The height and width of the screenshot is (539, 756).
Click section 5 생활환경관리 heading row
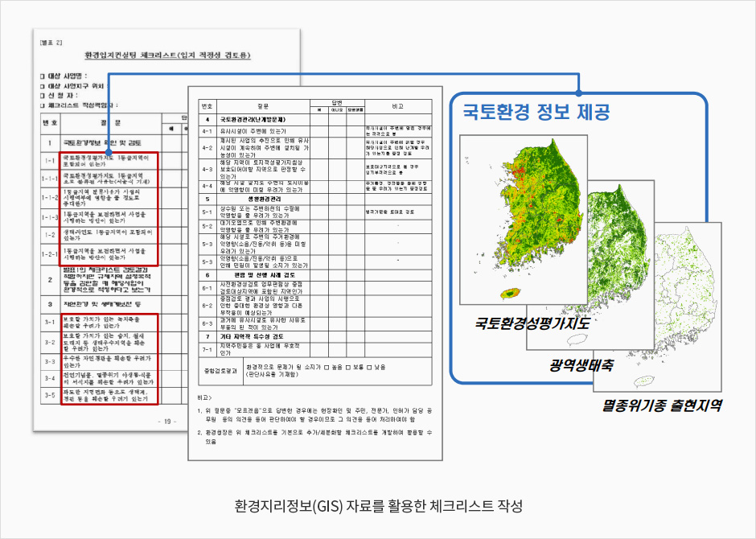tap(314, 200)
